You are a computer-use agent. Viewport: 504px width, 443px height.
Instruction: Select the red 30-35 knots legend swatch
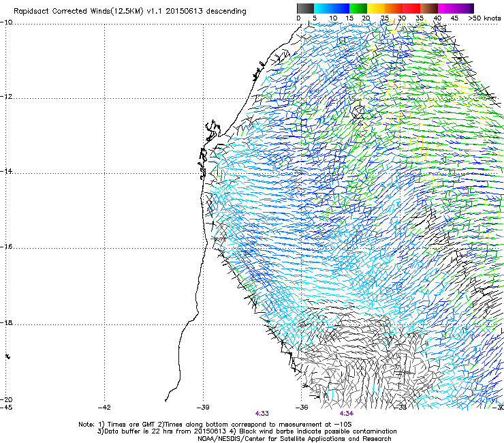point(411,8)
